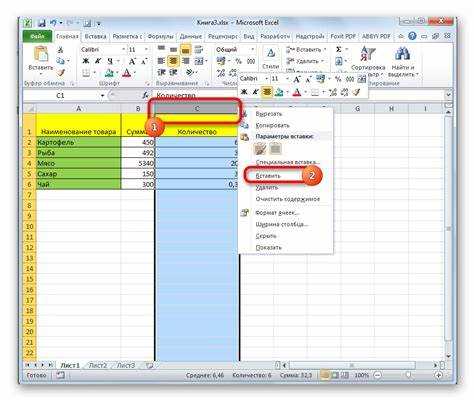The image size is (474, 401).
Task: Choose Вставить in the context menu
Action: tap(269, 176)
